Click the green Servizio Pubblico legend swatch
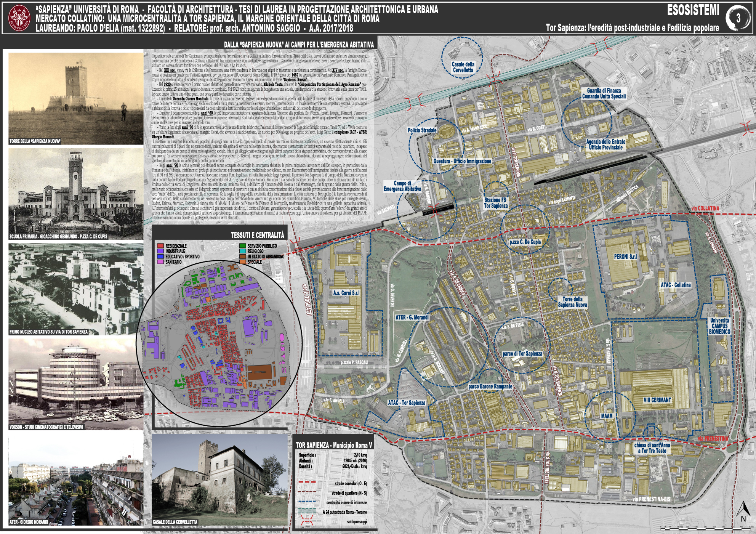This screenshot has height=534, width=756. tap(242, 246)
